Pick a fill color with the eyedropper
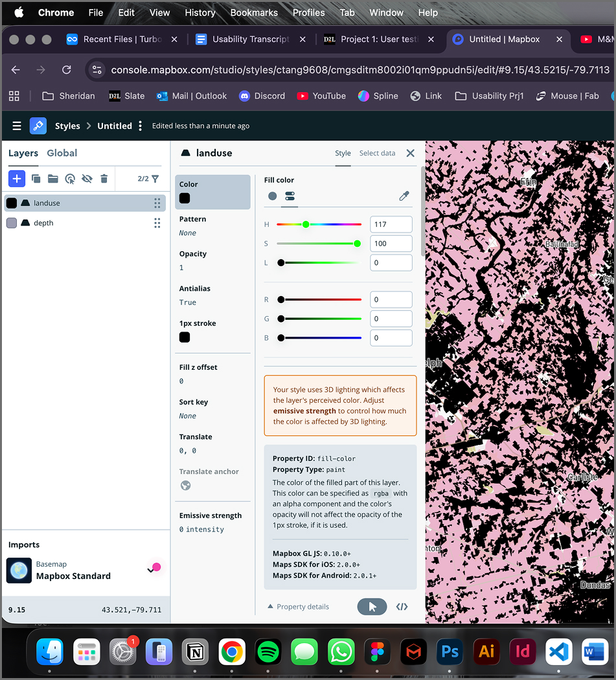The height and width of the screenshot is (680, 616). [x=404, y=195]
